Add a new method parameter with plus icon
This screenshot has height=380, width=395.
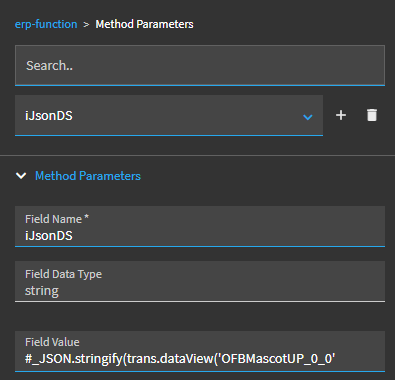pos(341,115)
